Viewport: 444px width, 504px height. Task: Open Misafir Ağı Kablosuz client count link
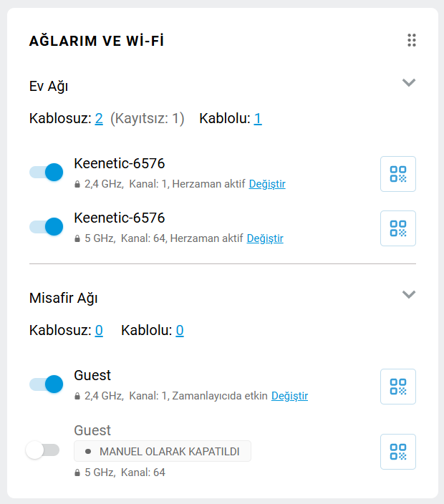point(99,330)
